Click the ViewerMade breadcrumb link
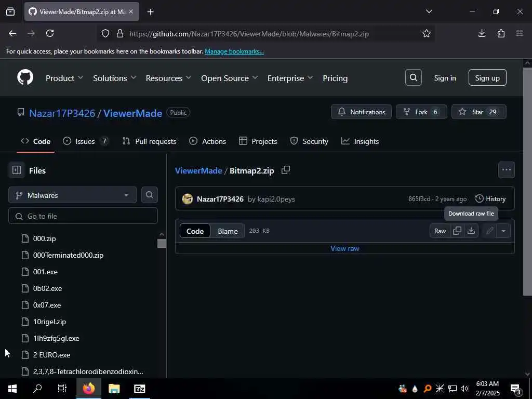Viewport: 532px width, 399px height. [198, 170]
